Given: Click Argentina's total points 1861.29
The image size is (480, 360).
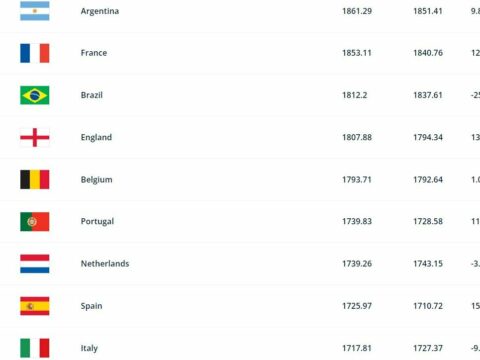Looking at the screenshot, I should 357,11.
